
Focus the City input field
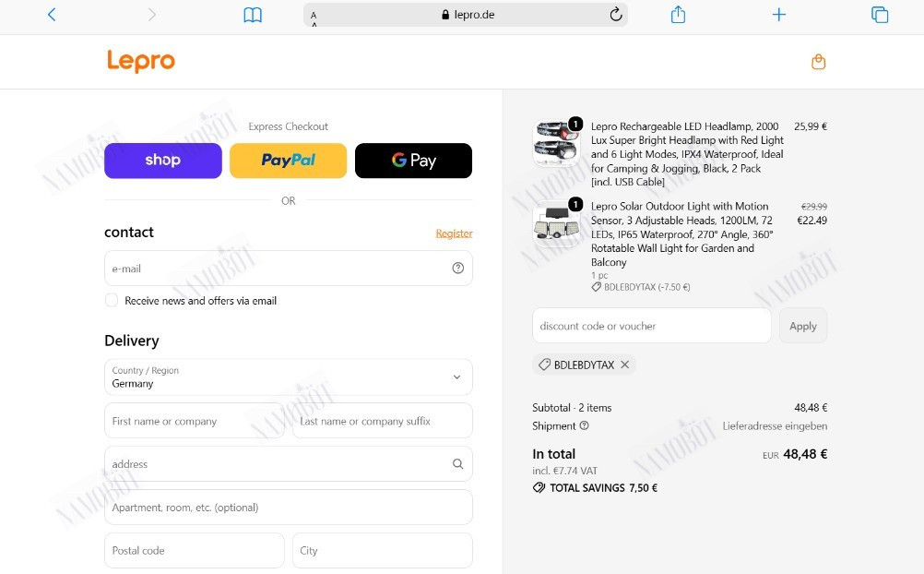click(383, 550)
